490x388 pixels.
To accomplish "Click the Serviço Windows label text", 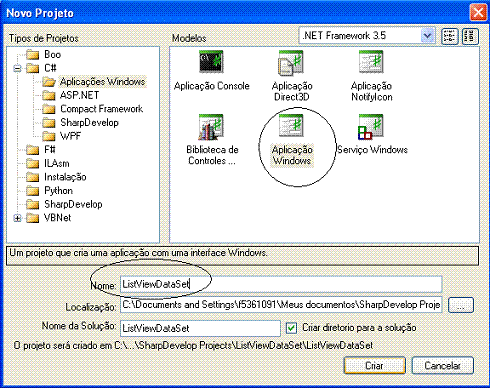I will coord(372,150).
